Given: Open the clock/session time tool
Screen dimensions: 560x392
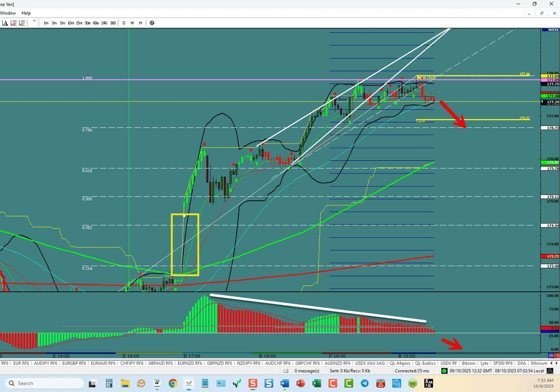Looking at the screenshot, I should point(152,22).
